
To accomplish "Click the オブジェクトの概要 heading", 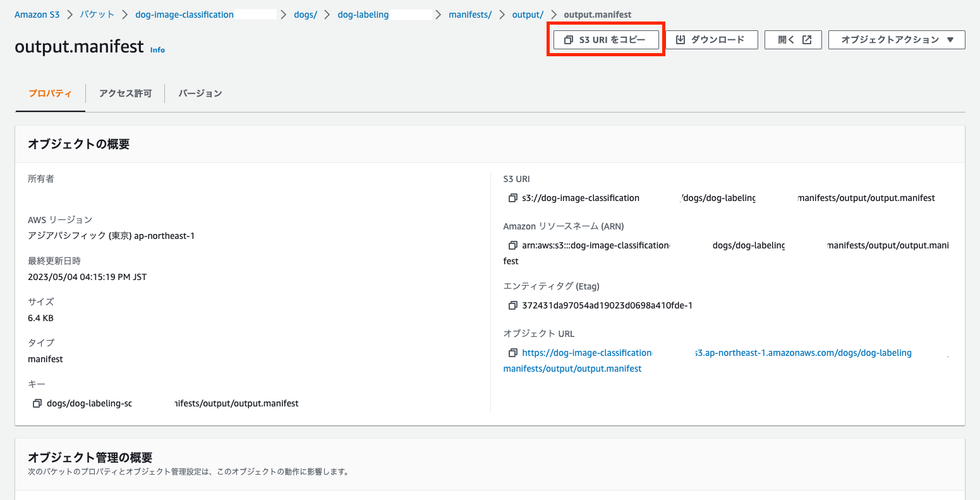I will [x=79, y=144].
